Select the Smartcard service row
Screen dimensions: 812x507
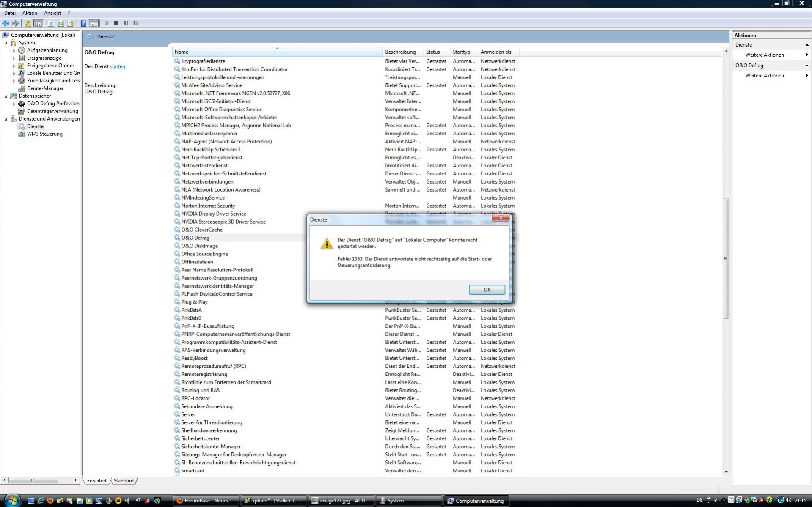coord(345,471)
